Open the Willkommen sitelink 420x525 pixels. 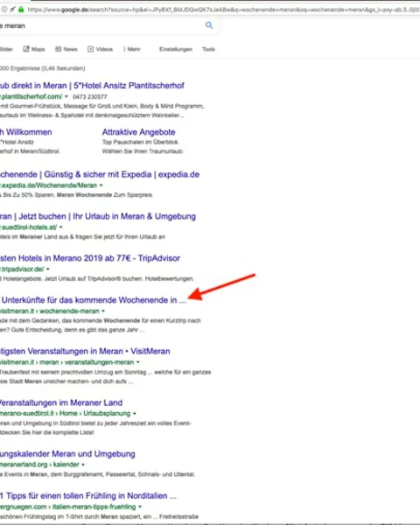25,132
